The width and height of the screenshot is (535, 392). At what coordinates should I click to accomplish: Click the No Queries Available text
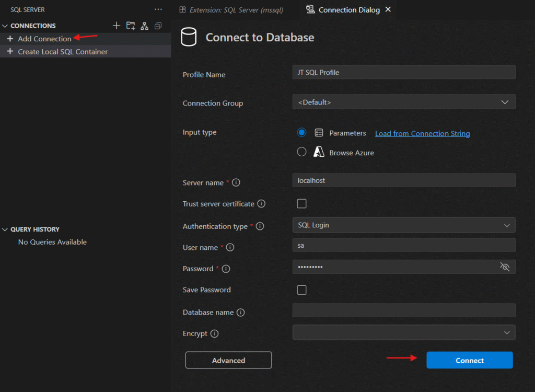pos(52,242)
